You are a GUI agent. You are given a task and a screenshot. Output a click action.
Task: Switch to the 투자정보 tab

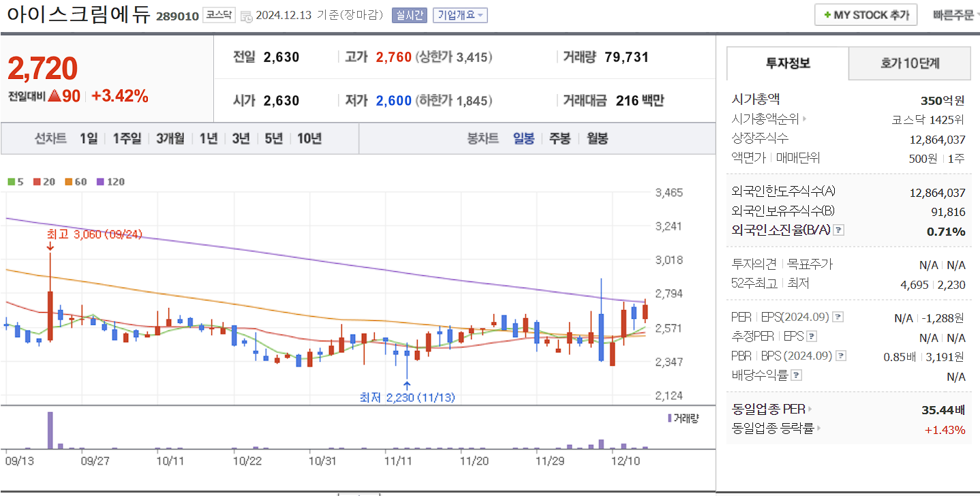788,63
